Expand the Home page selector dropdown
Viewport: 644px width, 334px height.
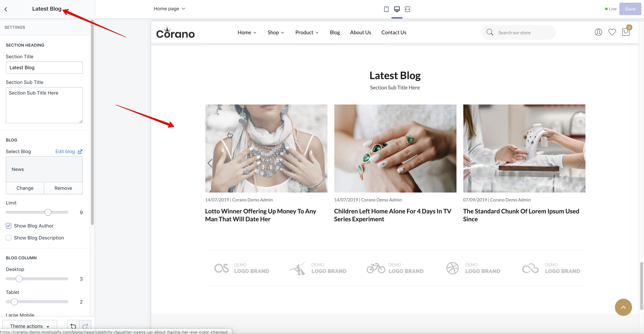[169, 9]
